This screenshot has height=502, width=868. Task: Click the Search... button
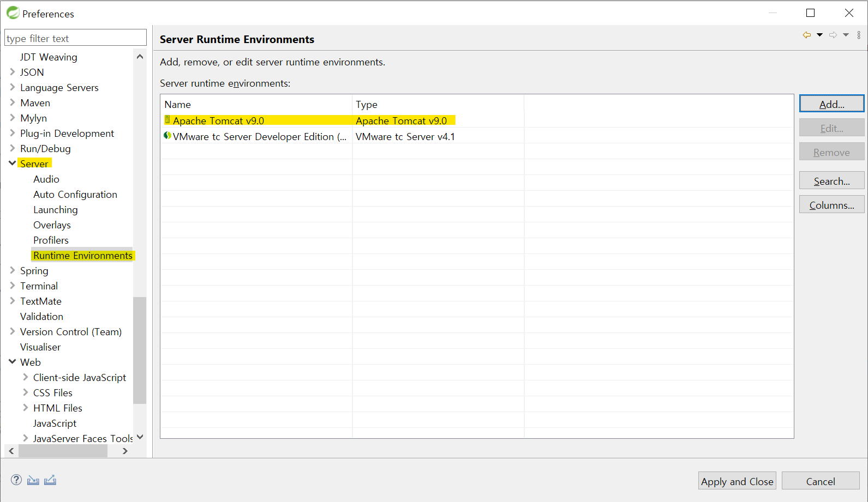point(831,180)
